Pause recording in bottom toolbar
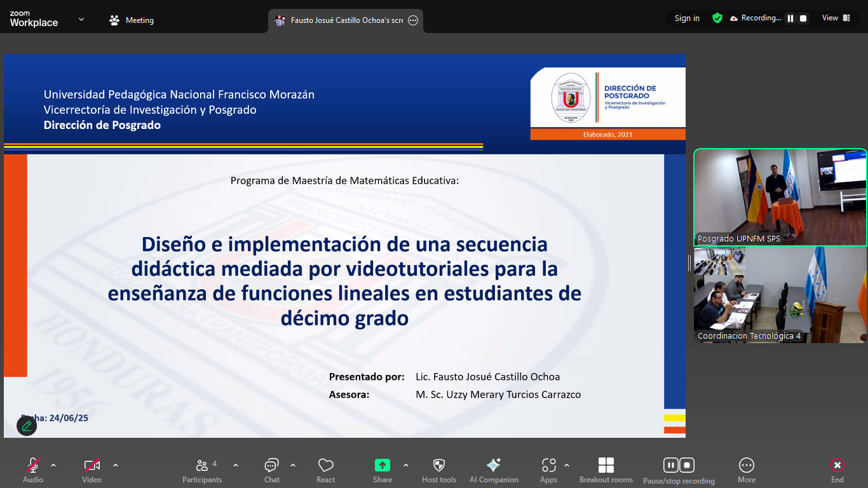 671,465
